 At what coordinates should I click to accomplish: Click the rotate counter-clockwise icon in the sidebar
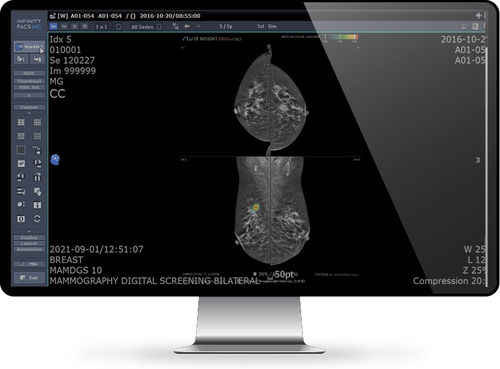[21, 177]
